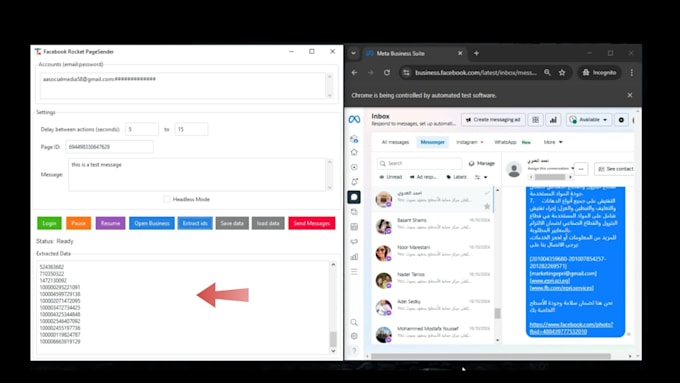Click the green Login button
Image resolution: width=680 pixels, height=383 pixels.
point(49,223)
